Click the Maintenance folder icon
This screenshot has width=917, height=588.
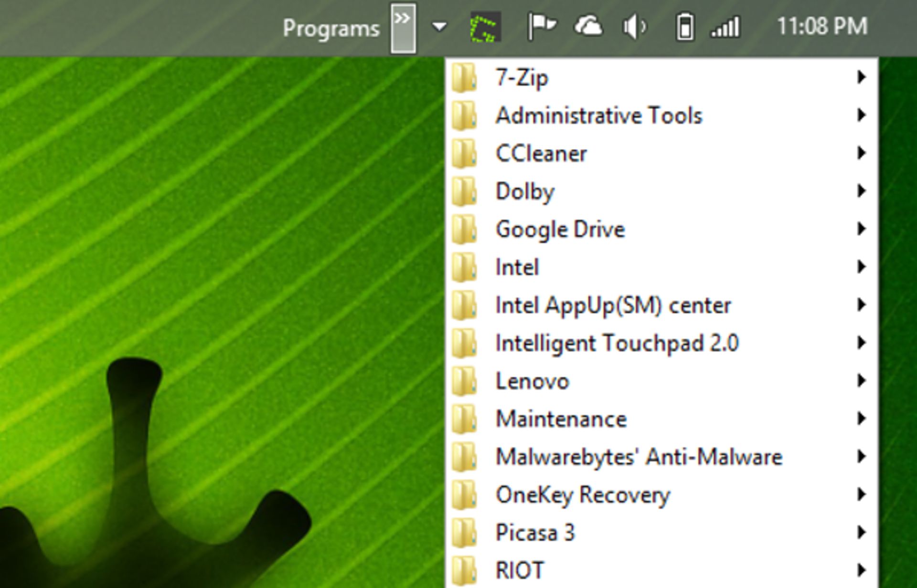click(464, 419)
